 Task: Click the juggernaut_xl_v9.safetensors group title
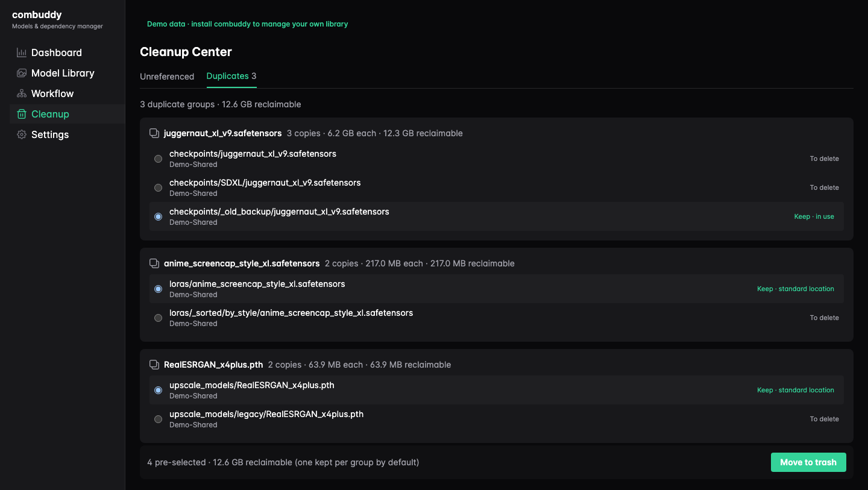tap(222, 133)
